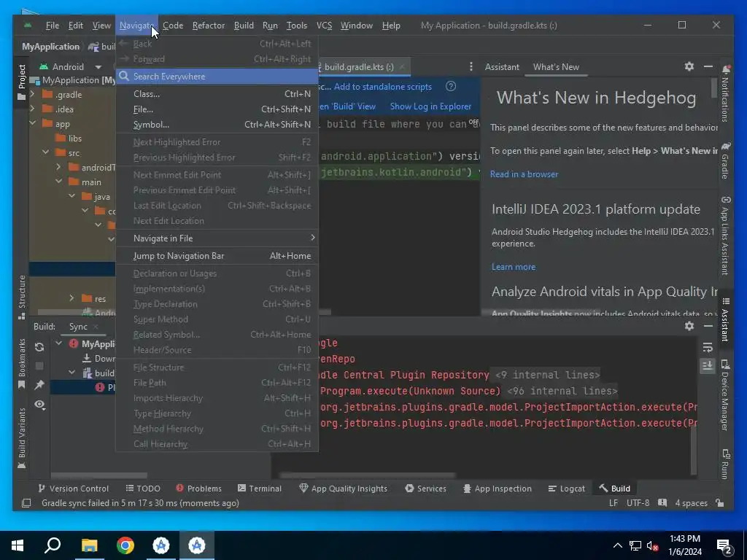Screen dimensions: 747x560
Task: Show hidden system tray icons chevron
Action: point(617,545)
